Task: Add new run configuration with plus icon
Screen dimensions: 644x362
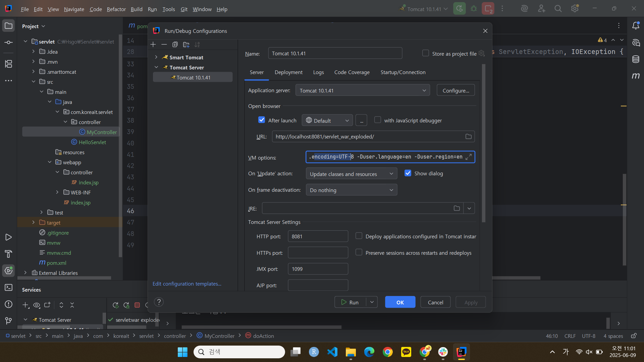Action: (153, 45)
